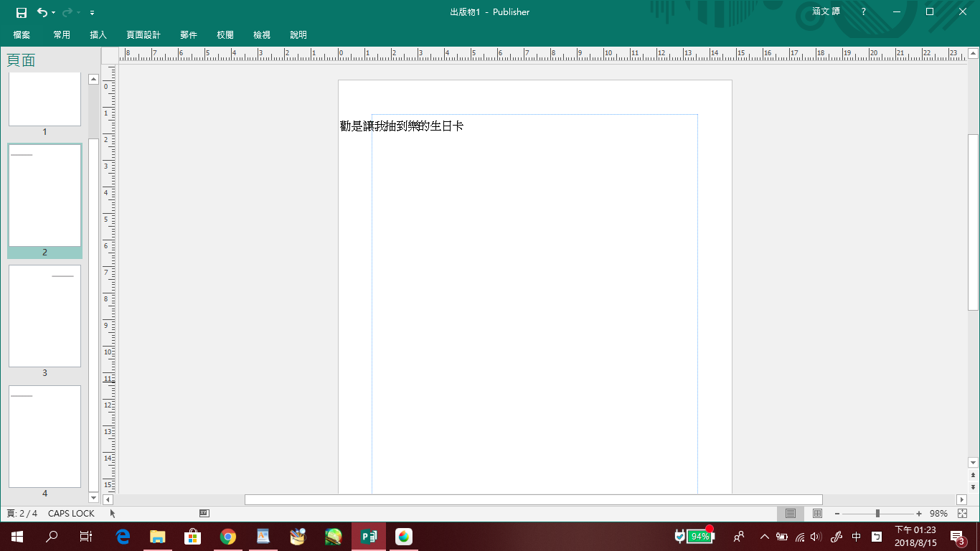This screenshot has height=551, width=980.
Task: Click the show whole page icon
Action: (963, 514)
